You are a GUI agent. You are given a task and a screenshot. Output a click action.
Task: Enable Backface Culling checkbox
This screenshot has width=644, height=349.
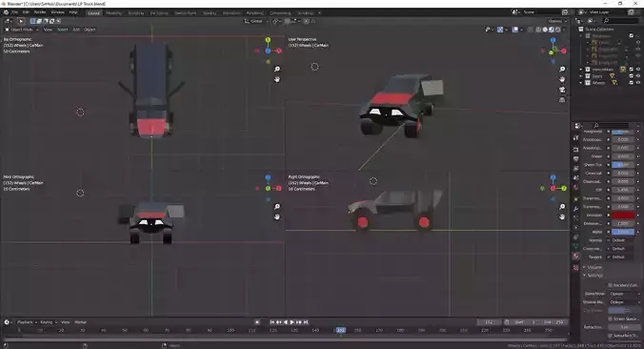tap(611, 285)
